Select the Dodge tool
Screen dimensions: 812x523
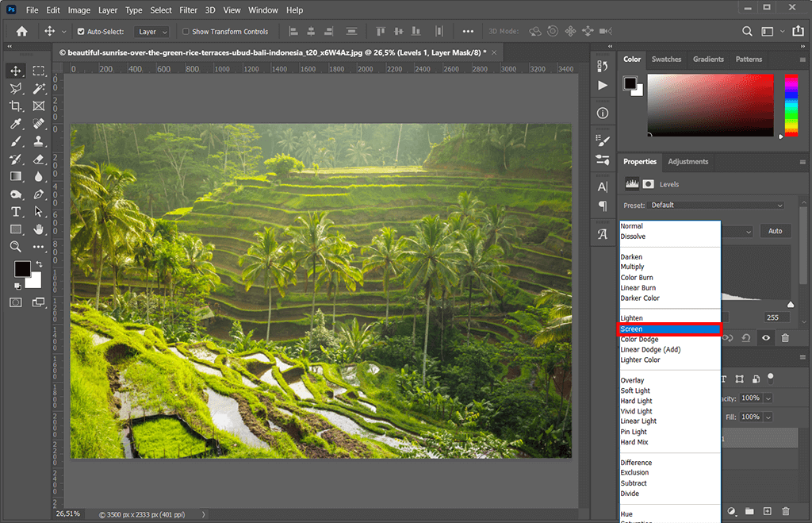click(16, 194)
